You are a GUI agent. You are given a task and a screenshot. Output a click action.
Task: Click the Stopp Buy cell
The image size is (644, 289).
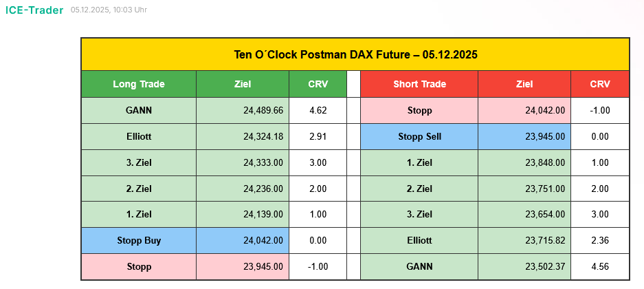(139, 240)
